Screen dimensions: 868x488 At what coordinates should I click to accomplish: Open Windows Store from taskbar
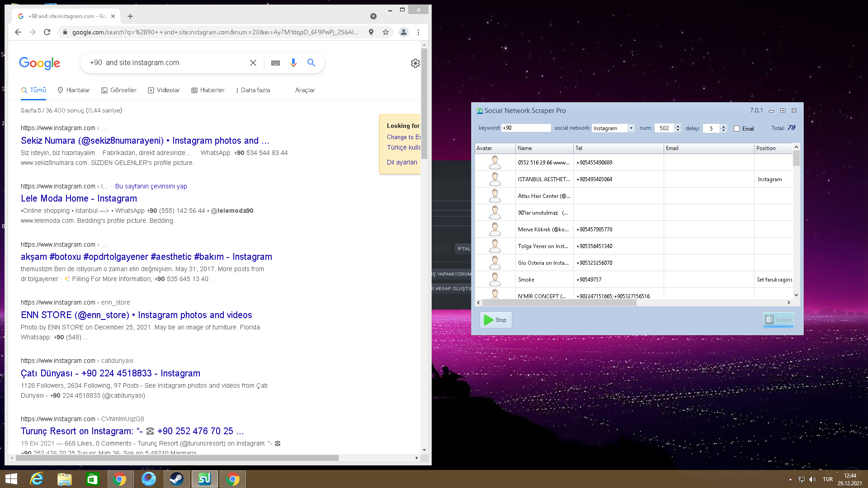coord(92,479)
